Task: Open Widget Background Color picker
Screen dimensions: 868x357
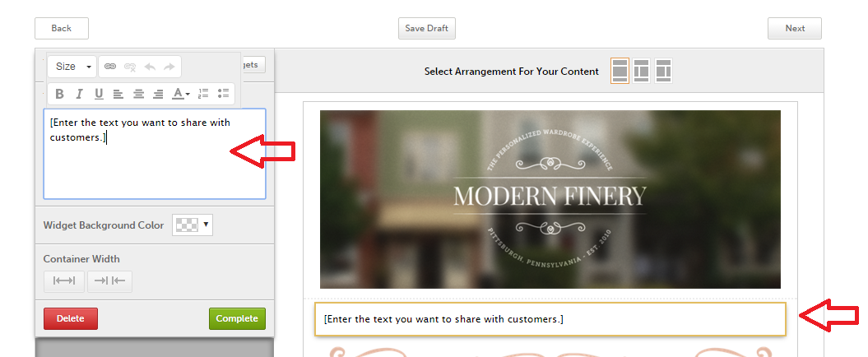Action: pos(192,225)
